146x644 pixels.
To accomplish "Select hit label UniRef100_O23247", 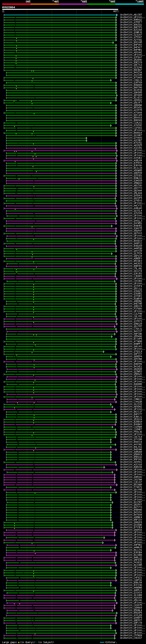I will pos(131,35).
